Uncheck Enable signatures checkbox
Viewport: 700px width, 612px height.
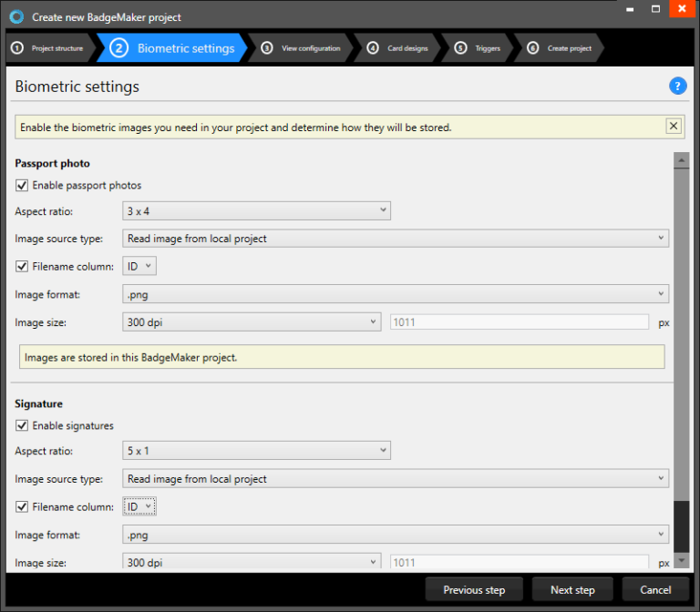point(22,425)
